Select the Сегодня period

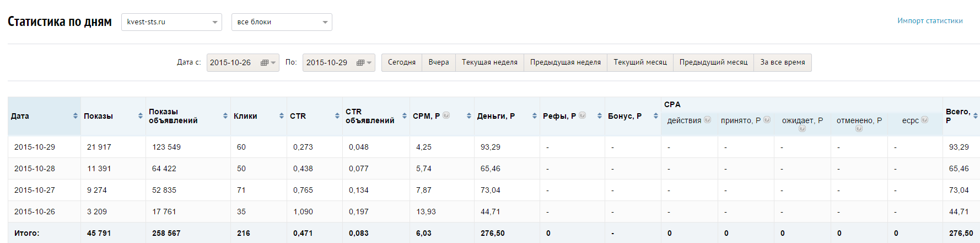(402, 62)
